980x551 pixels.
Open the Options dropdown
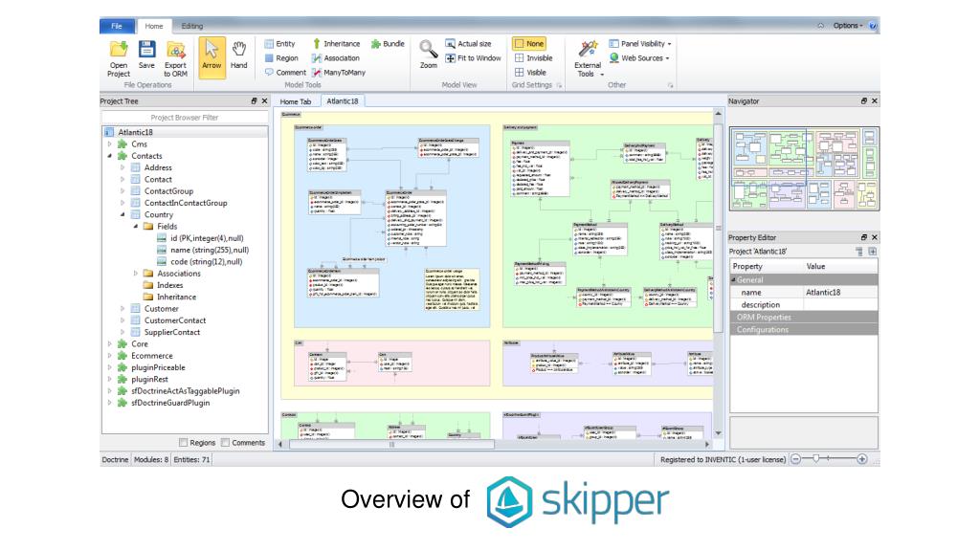(x=848, y=26)
